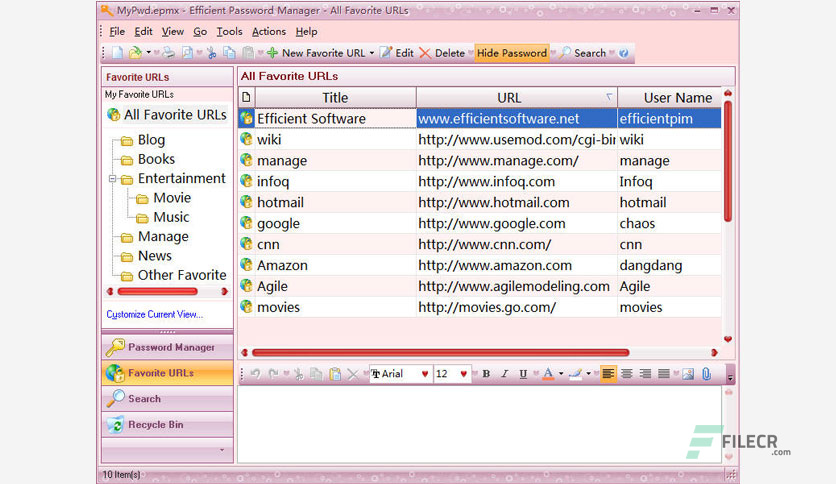Open the dropdown arrow beside New Favorite URL
836x484 pixels.
[x=372, y=53]
